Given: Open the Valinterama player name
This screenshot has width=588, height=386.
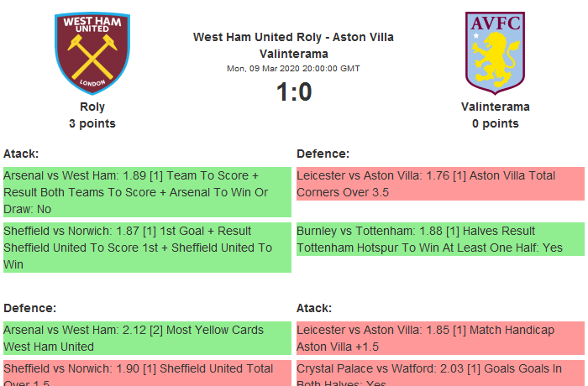Looking at the screenshot, I should click(495, 107).
